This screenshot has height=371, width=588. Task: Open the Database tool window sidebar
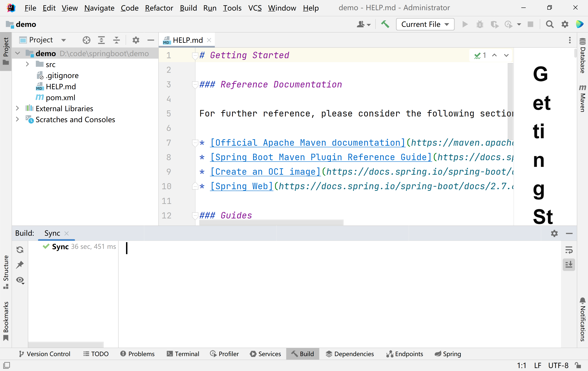(583, 56)
